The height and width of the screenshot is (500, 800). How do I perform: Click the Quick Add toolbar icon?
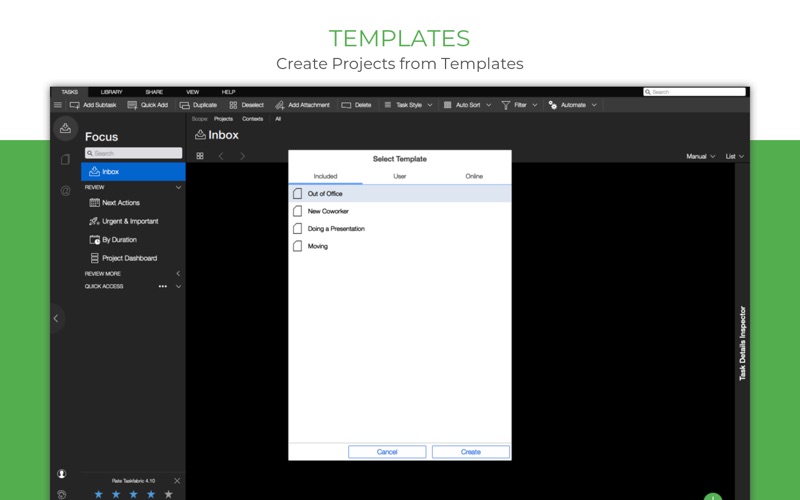coord(132,105)
